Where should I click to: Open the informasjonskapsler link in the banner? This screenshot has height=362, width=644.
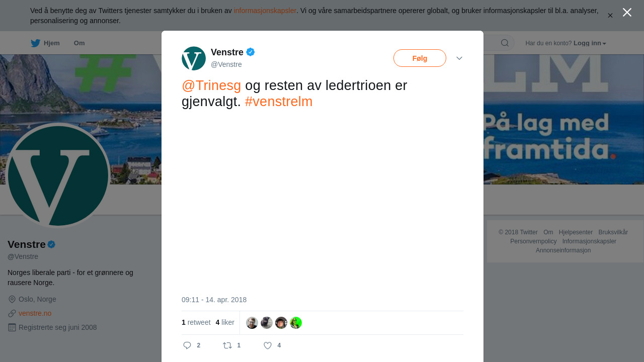pyautogui.click(x=265, y=11)
